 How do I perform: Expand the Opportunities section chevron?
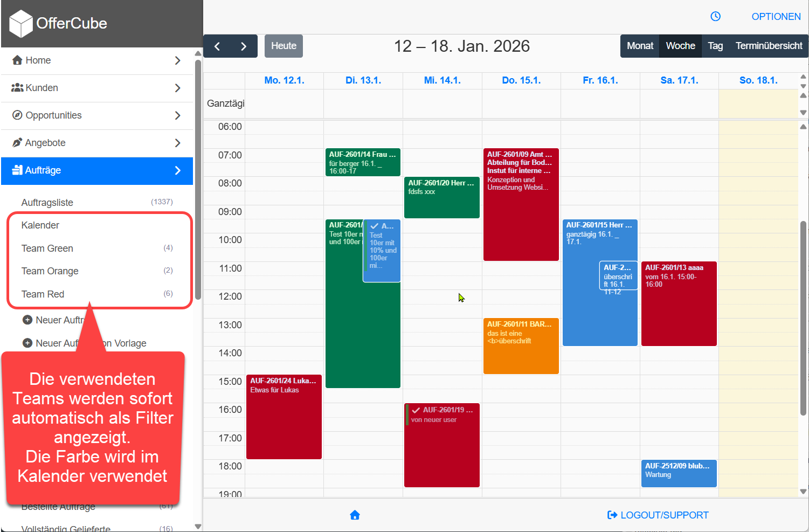click(178, 115)
